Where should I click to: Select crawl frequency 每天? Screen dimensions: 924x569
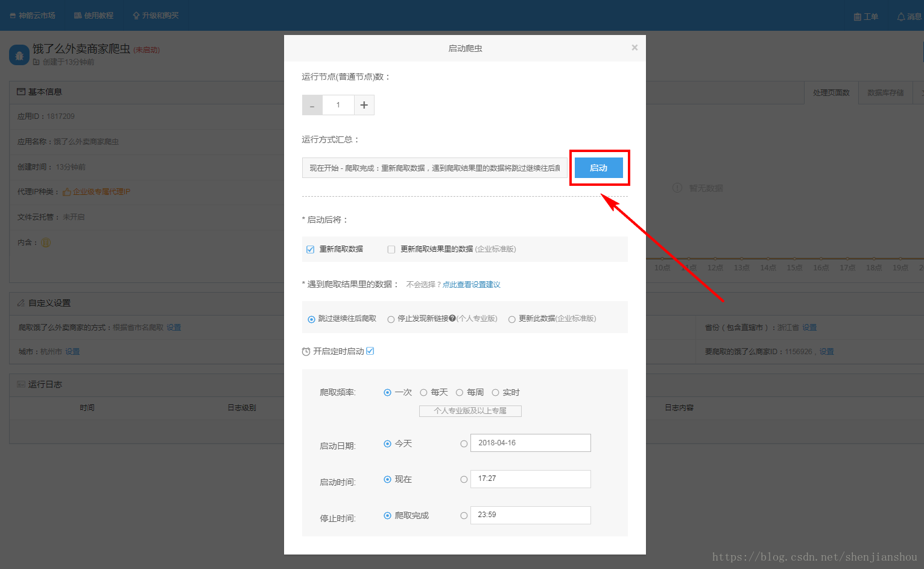[423, 392]
